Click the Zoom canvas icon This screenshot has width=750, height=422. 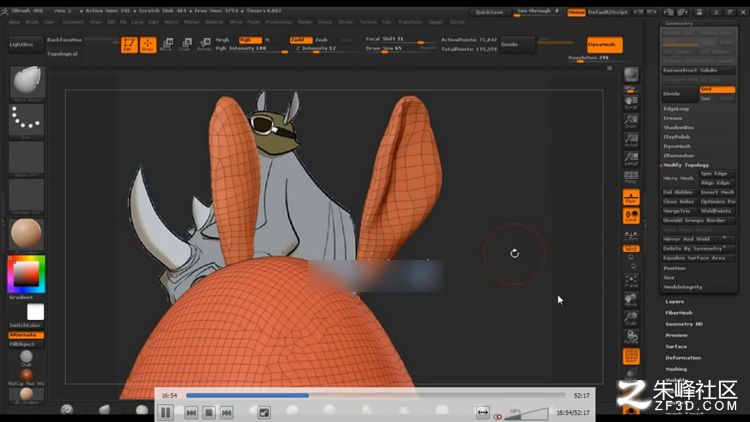point(631,121)
